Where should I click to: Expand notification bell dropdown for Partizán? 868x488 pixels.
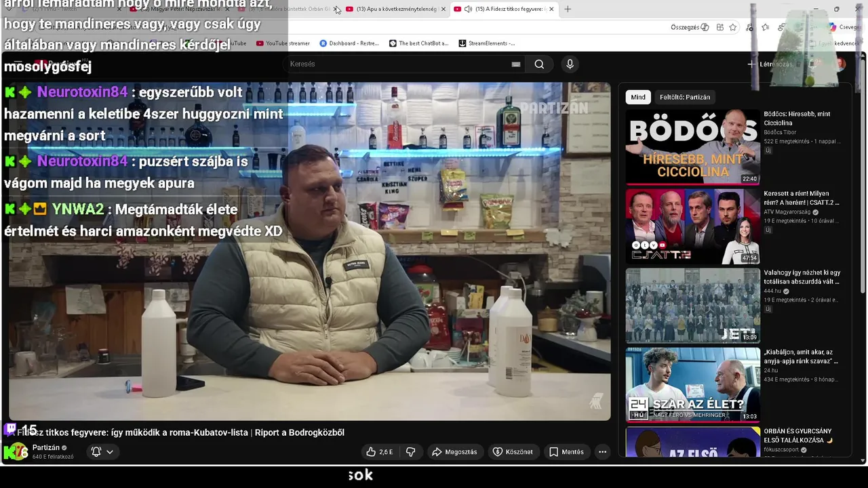(x=102, y=452)
